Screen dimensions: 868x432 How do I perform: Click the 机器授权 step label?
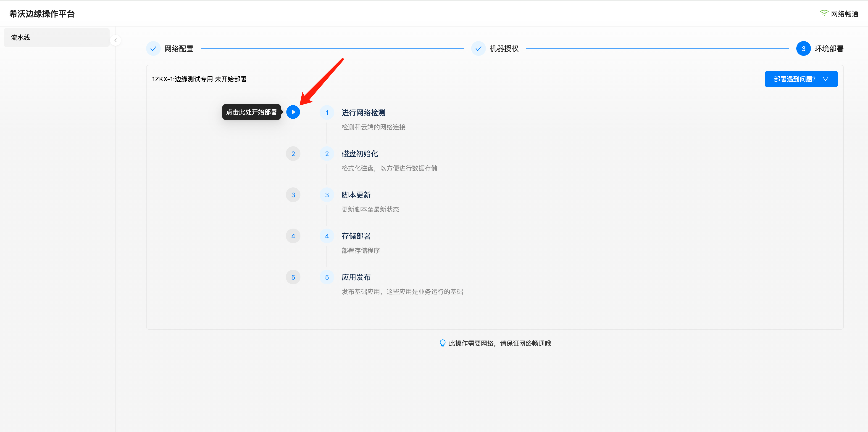504,48
